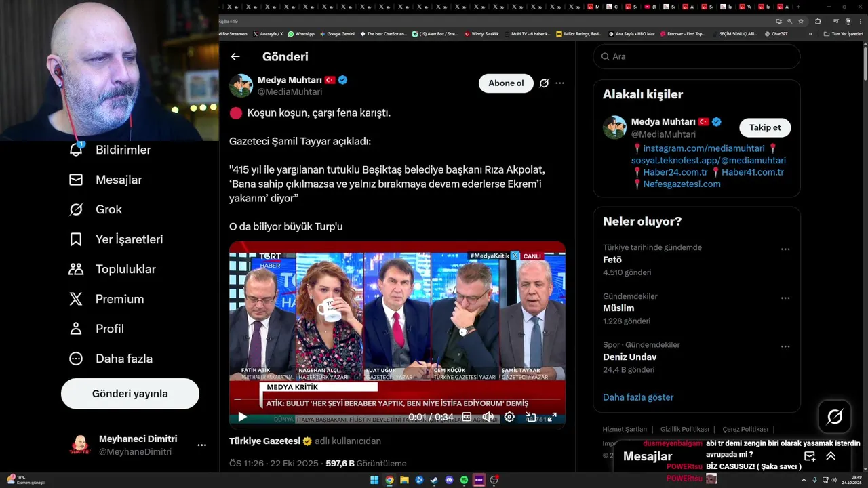Bookmark this page with the star icon
The width and height of the screenshot is (868, 488).
(800, 21)
